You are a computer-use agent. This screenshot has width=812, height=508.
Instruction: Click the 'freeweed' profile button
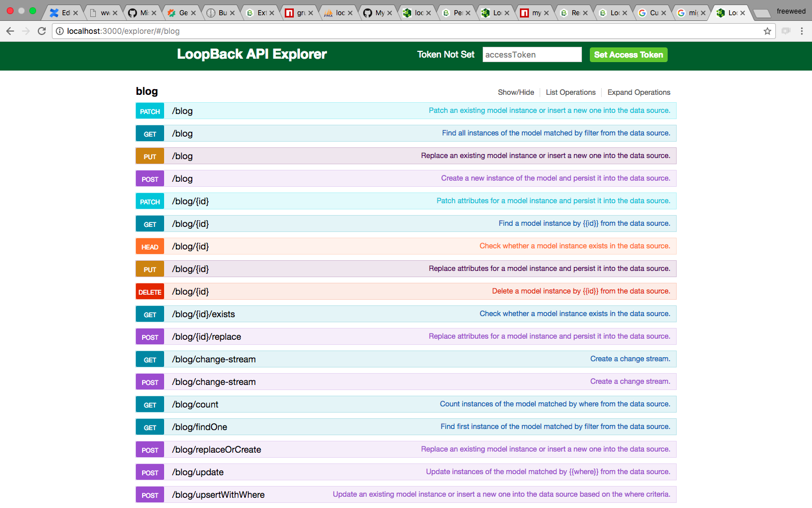[791, 11]
